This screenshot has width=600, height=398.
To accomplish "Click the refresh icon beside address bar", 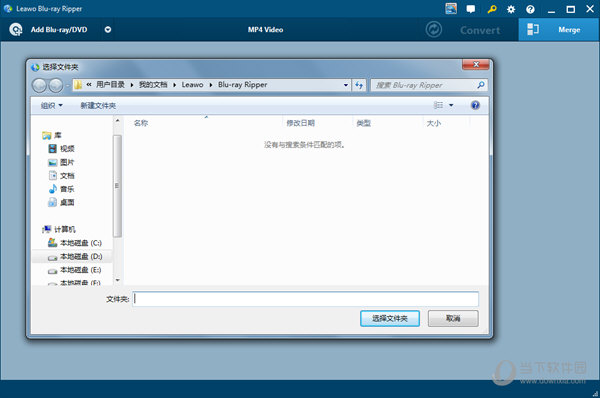I will pos(359,85).
